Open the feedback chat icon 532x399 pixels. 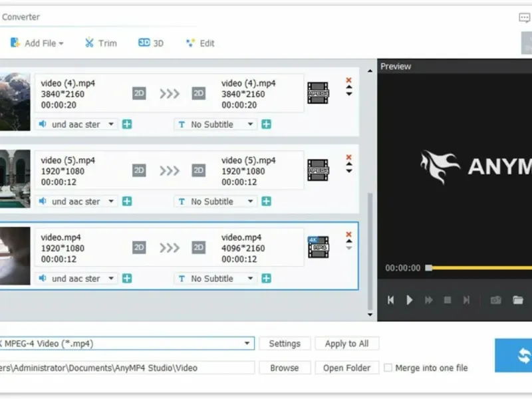pyautogui.click(x=525, y=17)
